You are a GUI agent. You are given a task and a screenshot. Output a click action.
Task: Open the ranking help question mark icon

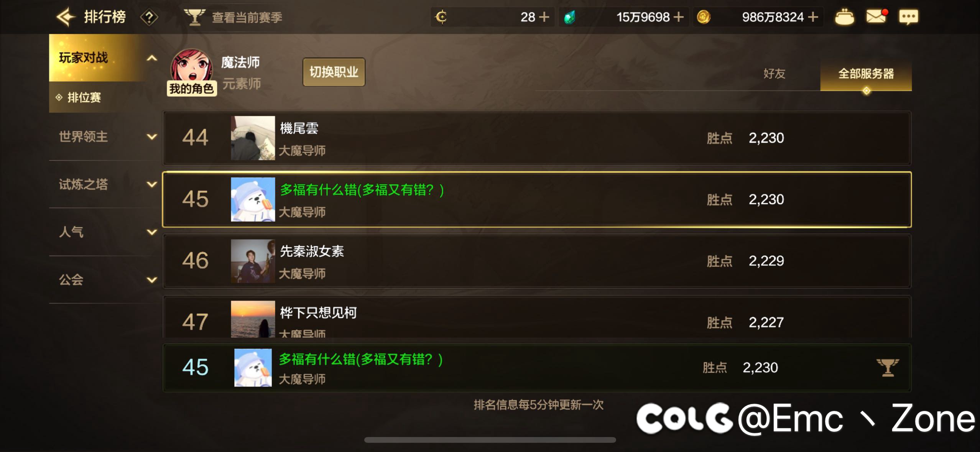(149, 17)
